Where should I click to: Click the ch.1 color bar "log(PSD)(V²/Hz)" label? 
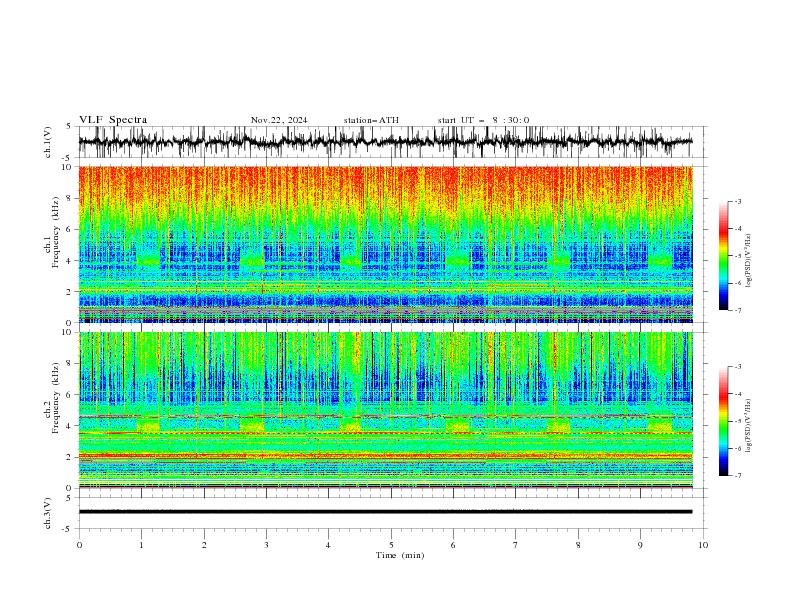pos(749,261)
